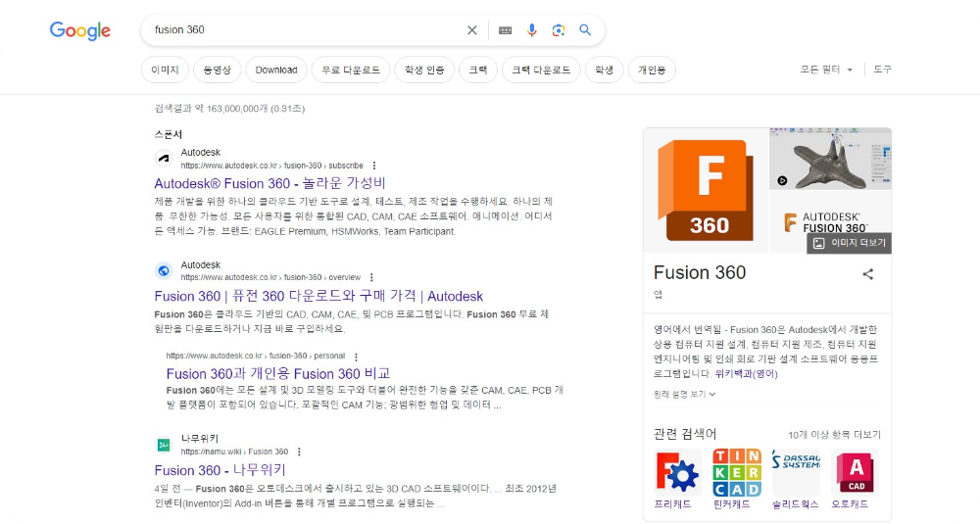Select the 개인용 filter chip

coord(652,70)
